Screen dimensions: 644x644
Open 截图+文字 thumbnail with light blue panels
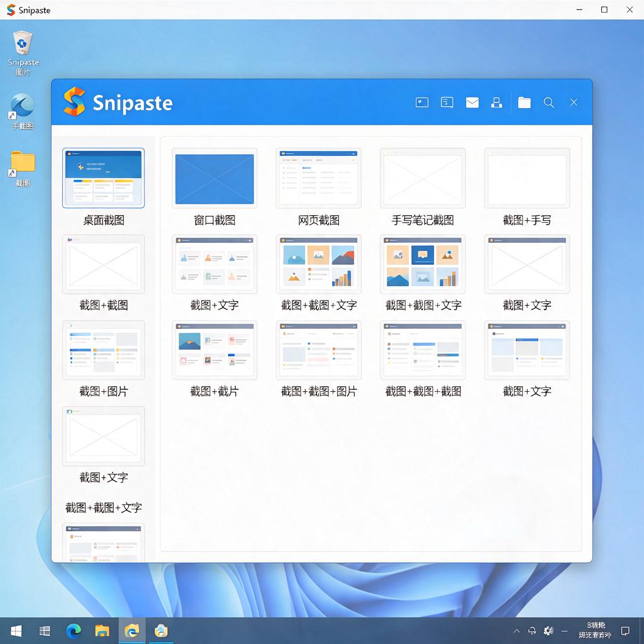pos(527,350)
